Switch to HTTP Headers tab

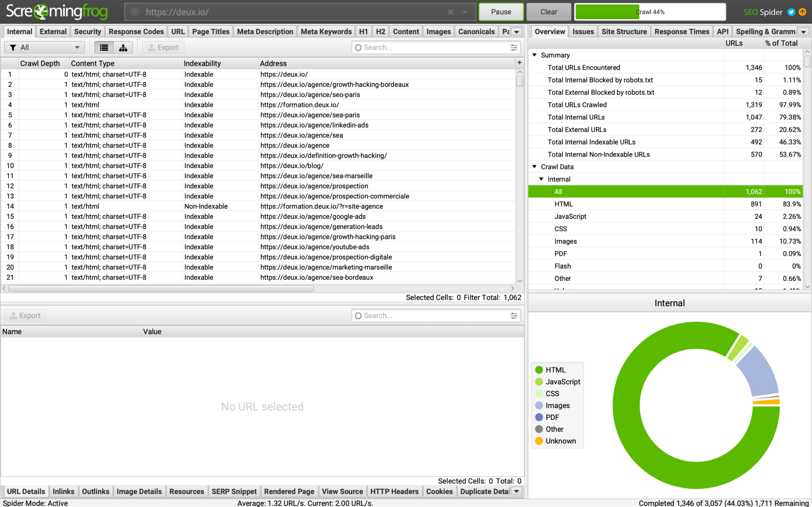click(x=395, y=492)
